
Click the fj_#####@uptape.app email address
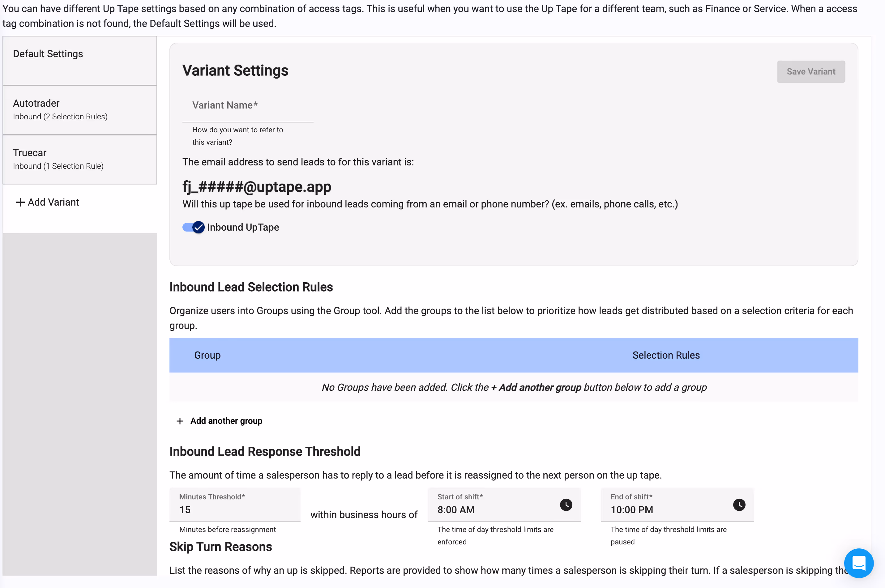(257, 187)
